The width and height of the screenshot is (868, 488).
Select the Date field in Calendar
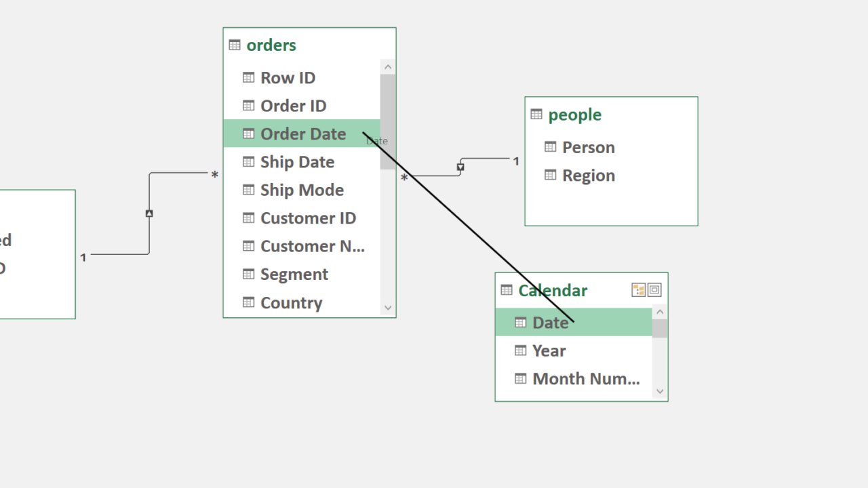550,323
